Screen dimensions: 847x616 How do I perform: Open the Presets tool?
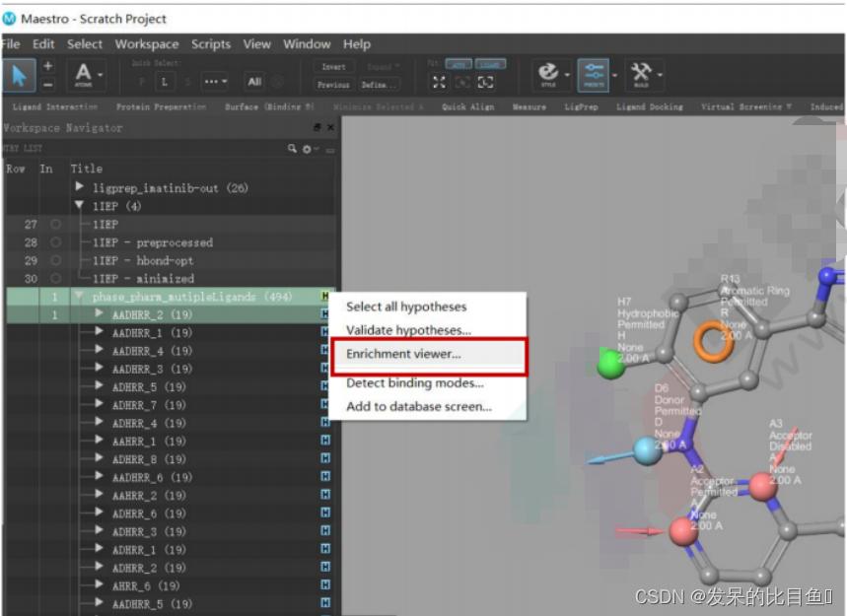[x=594, y=75]
